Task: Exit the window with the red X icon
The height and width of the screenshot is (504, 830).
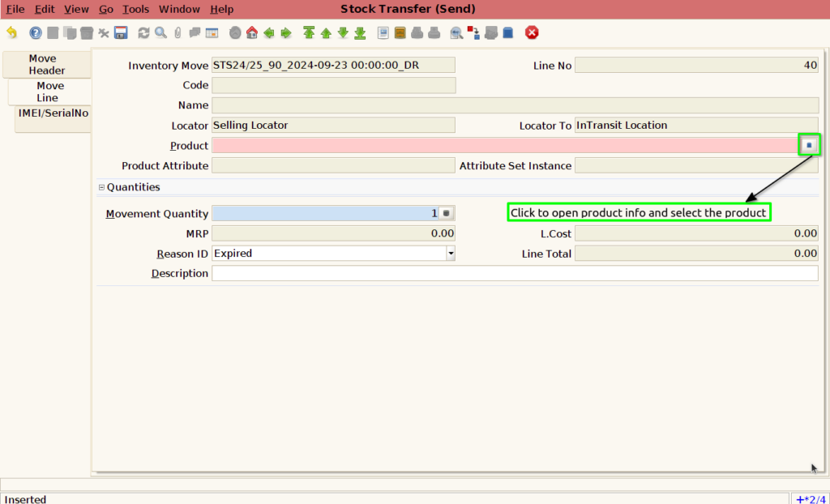Action: [532, 33]
